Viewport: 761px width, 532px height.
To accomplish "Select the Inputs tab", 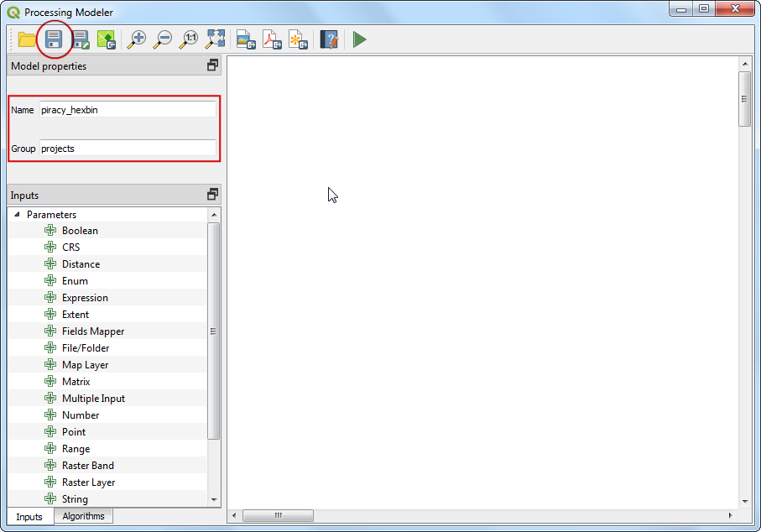I will click(29, 516).
